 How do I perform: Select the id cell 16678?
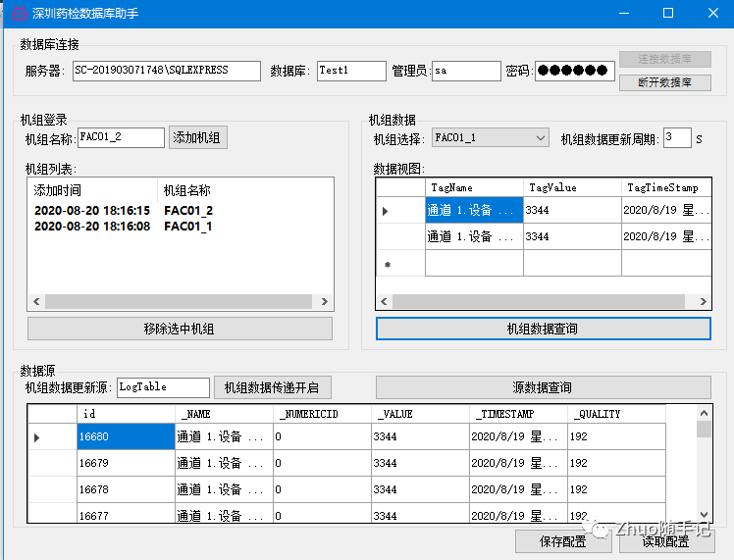click(126, 489)
